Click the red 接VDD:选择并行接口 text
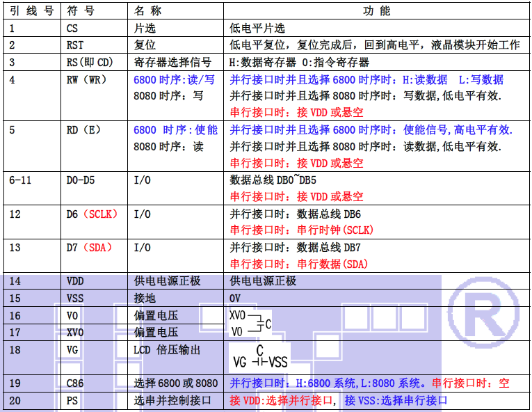532x412 pixels. point(284,400)
